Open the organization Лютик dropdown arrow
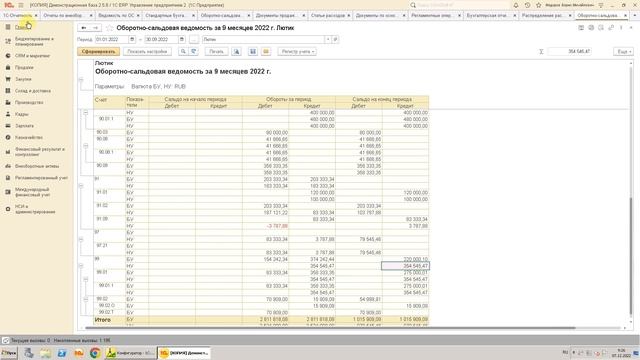 click(x=328, y=40)
